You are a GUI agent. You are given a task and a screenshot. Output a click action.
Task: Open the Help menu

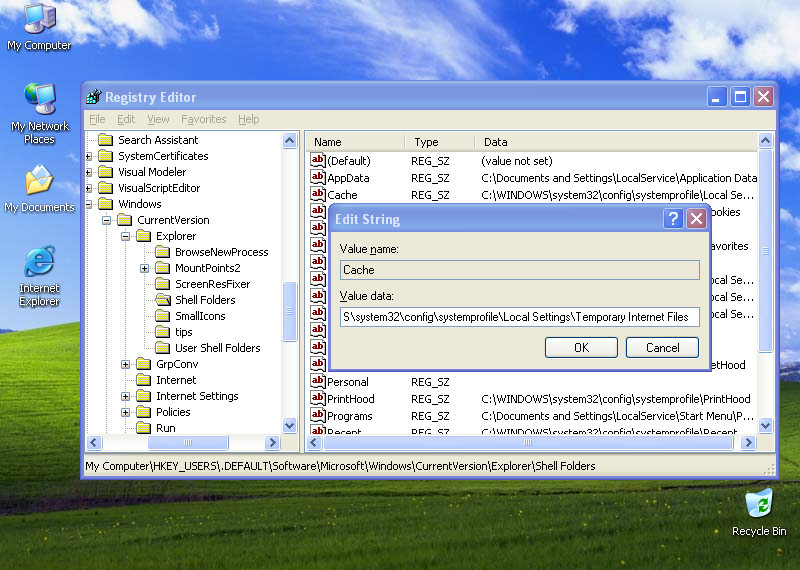click(x=248, y=119)
